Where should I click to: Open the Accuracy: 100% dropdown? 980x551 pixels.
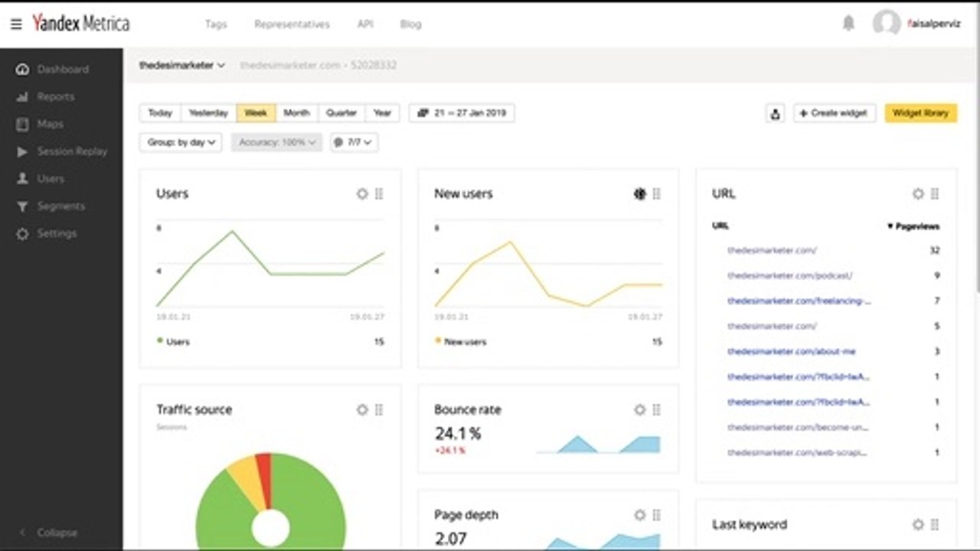(276, 142)
